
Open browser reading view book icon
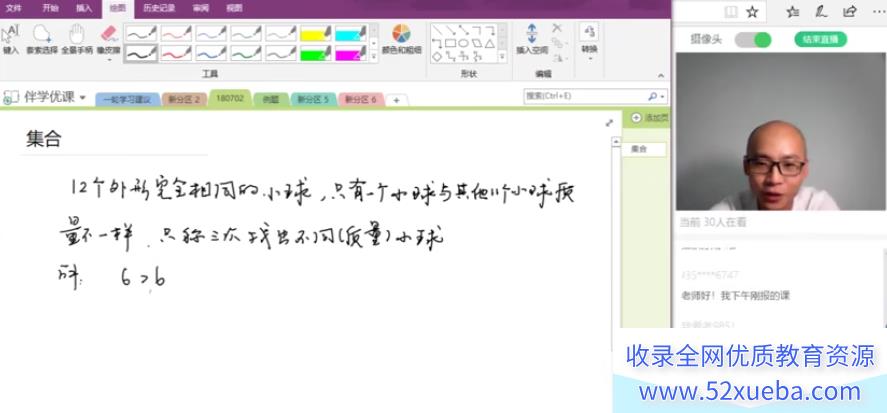click(731, 12)
